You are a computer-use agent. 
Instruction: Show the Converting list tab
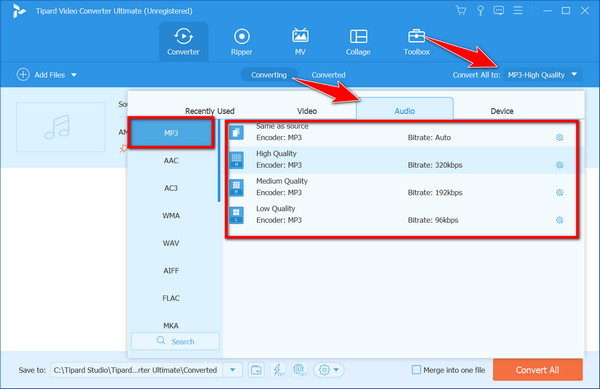[x=269, y=75]
